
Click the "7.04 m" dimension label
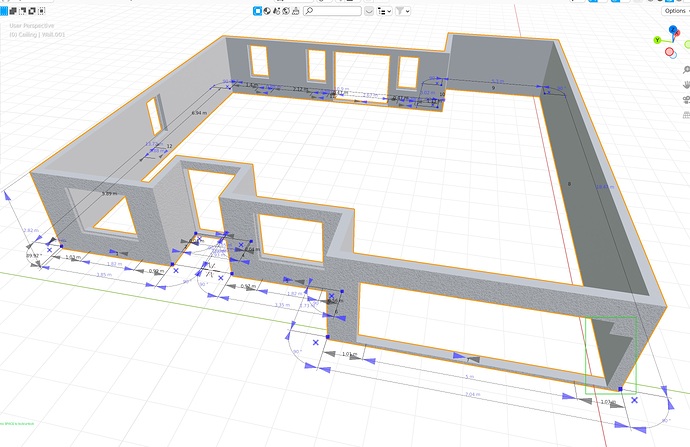473,394
